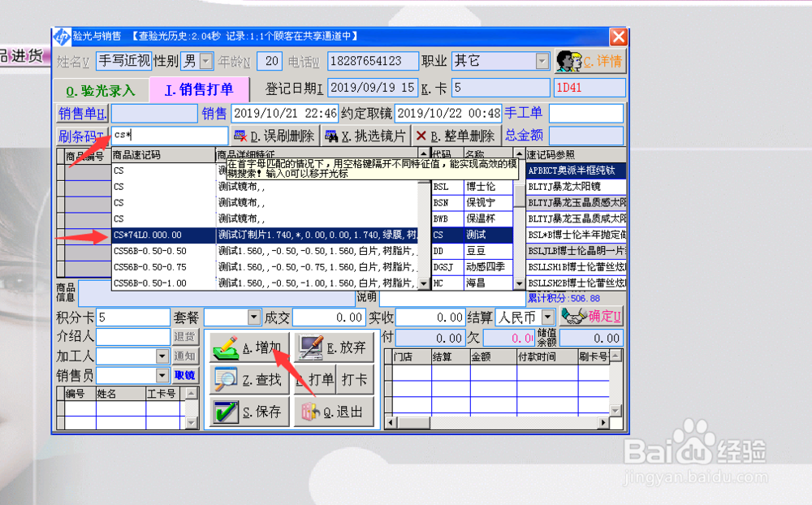This screenshot has height=505, width=812.
Task: Click down arrow of brand code list scrollbar
Action: click(x=520, y=284)
